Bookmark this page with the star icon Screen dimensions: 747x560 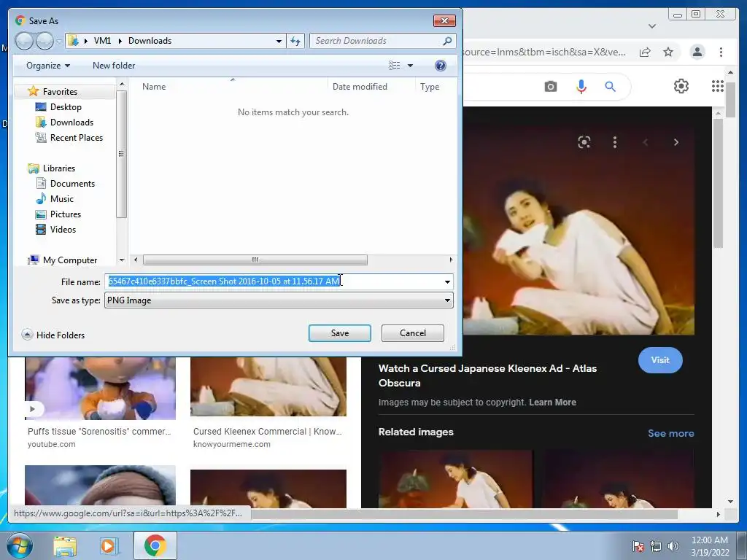668,52
